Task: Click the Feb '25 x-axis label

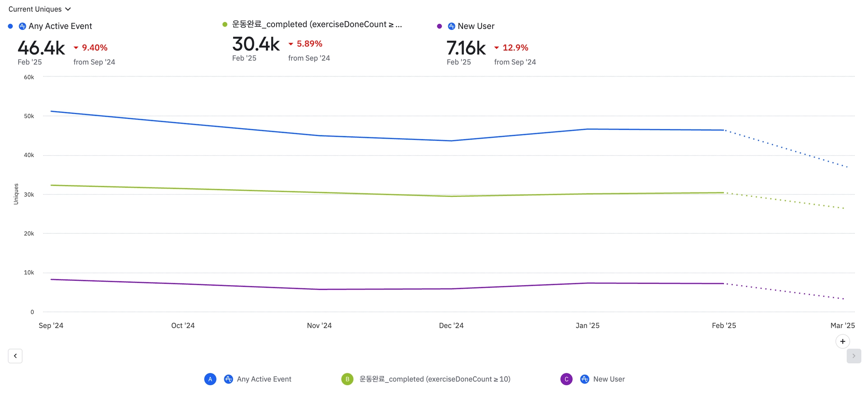Action: pyautogui.click(x=724, y=325)
